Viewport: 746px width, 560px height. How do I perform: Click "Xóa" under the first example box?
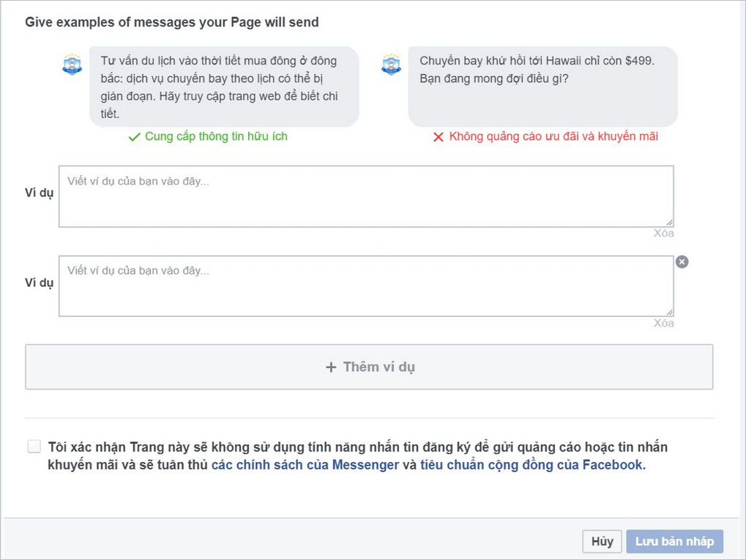[663, 234]
